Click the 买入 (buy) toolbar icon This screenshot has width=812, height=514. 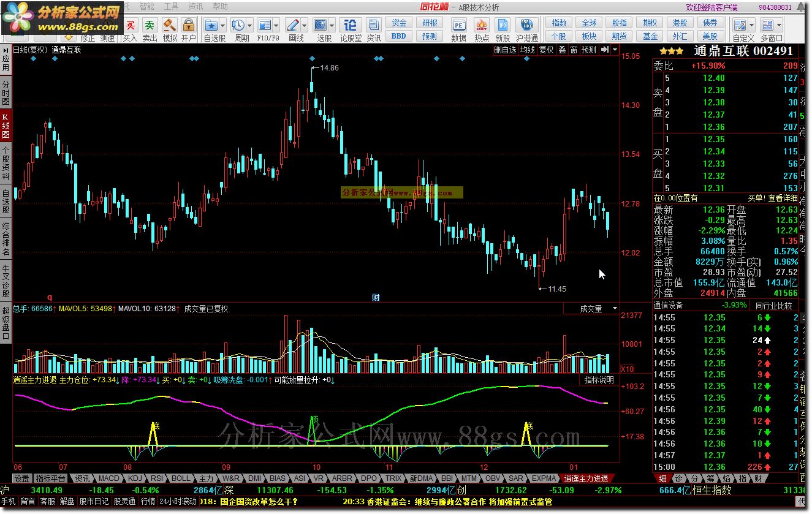[131, 26]
